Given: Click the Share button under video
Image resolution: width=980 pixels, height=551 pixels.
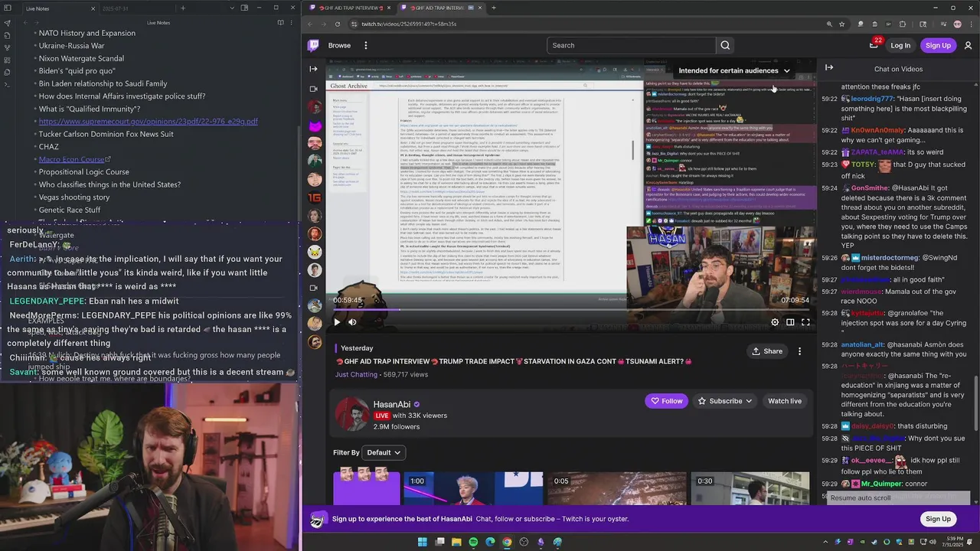Looking at the screenshot, I should [766, 351].
